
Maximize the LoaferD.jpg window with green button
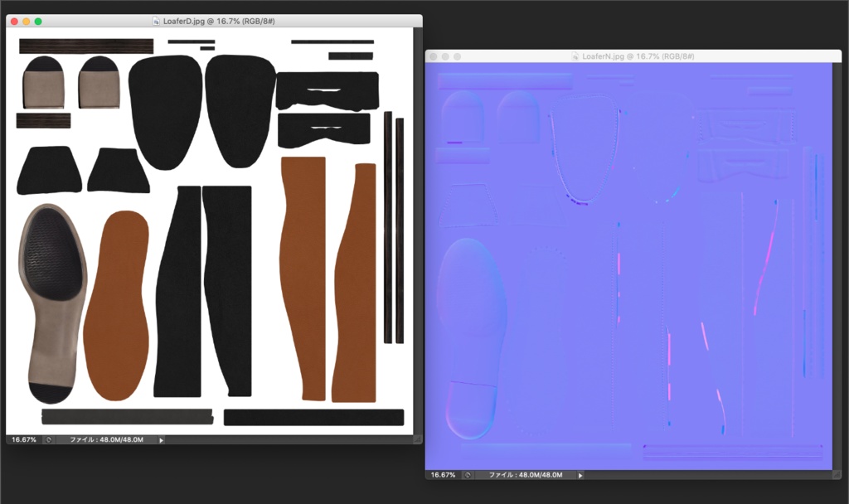38,21
